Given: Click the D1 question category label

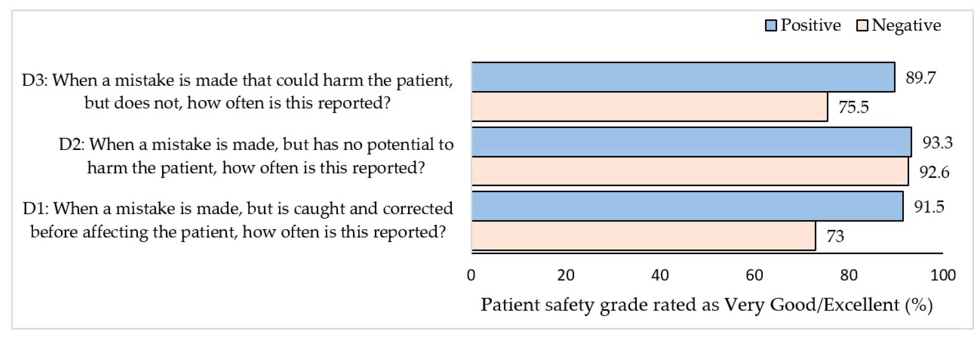Looking at the screenshot, I should tap(238, 220).
